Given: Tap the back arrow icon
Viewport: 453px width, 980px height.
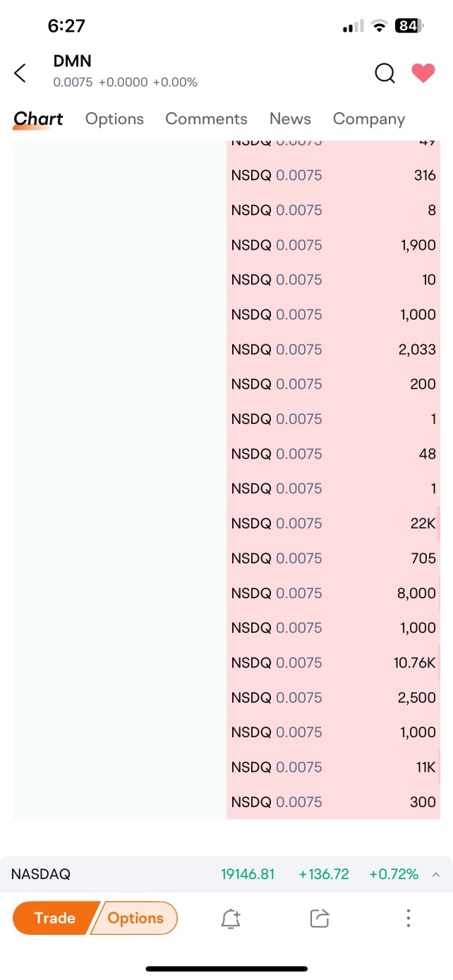Looking at the screenshot, I should [x=20, y=73].
